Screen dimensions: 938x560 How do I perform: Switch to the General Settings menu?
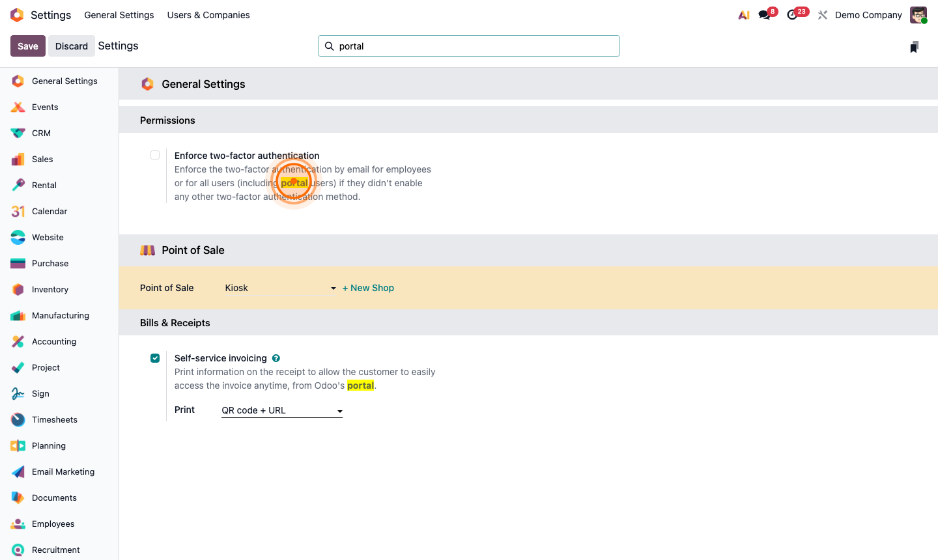(x=119, y=15)
